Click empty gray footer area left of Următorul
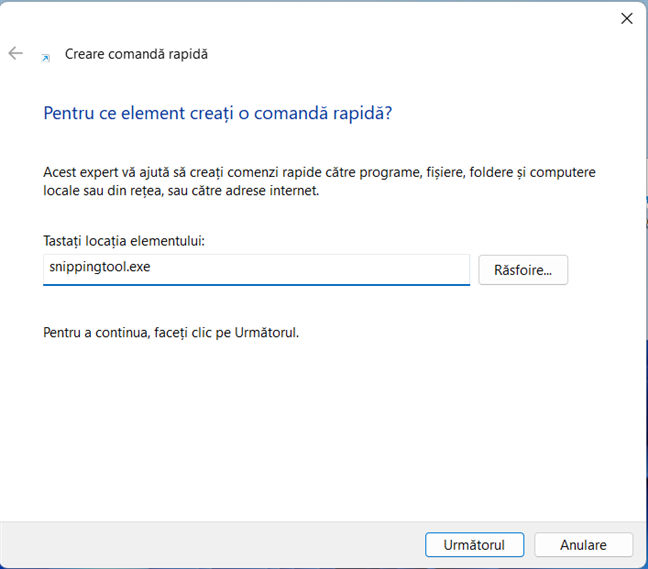Image resolution: width=648 pixels, height=569 pixels. click(200, 545)
